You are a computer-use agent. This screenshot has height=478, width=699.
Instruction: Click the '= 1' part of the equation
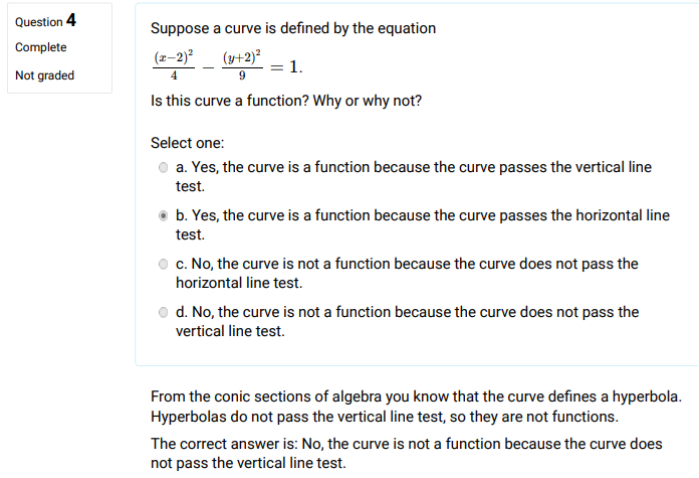286,67
